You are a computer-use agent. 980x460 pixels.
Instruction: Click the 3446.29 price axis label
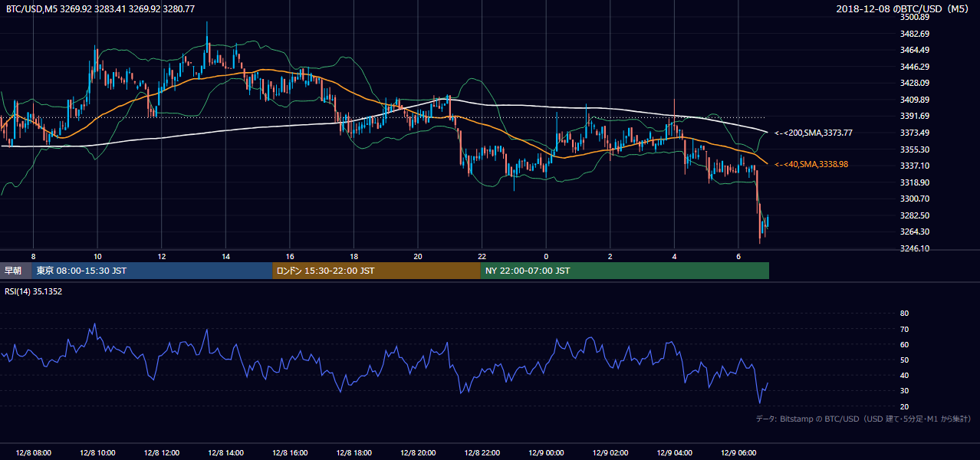[x=915, y=67]
